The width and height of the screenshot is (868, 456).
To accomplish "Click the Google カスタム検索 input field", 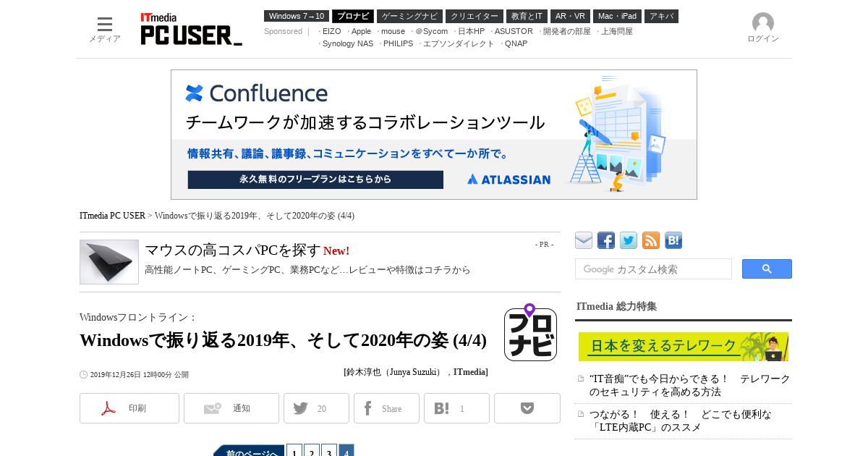I will click(x=653, y=269).
